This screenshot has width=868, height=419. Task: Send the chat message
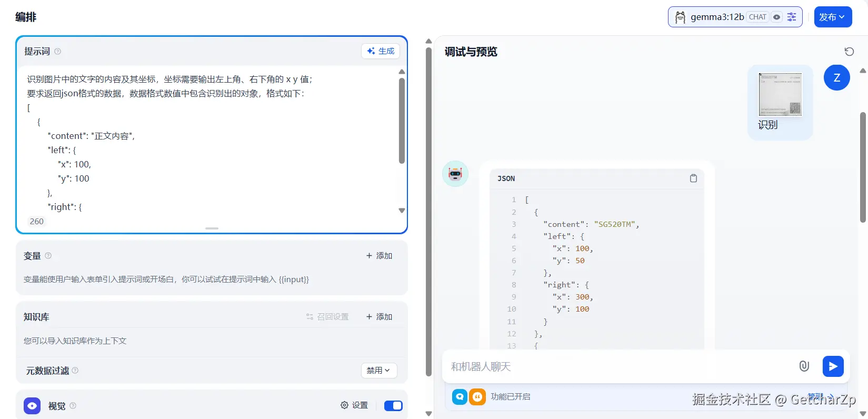coord(833,366)
